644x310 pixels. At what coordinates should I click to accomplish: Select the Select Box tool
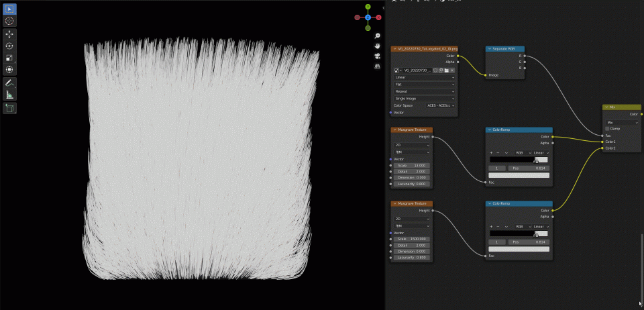(x=10, y=9)
